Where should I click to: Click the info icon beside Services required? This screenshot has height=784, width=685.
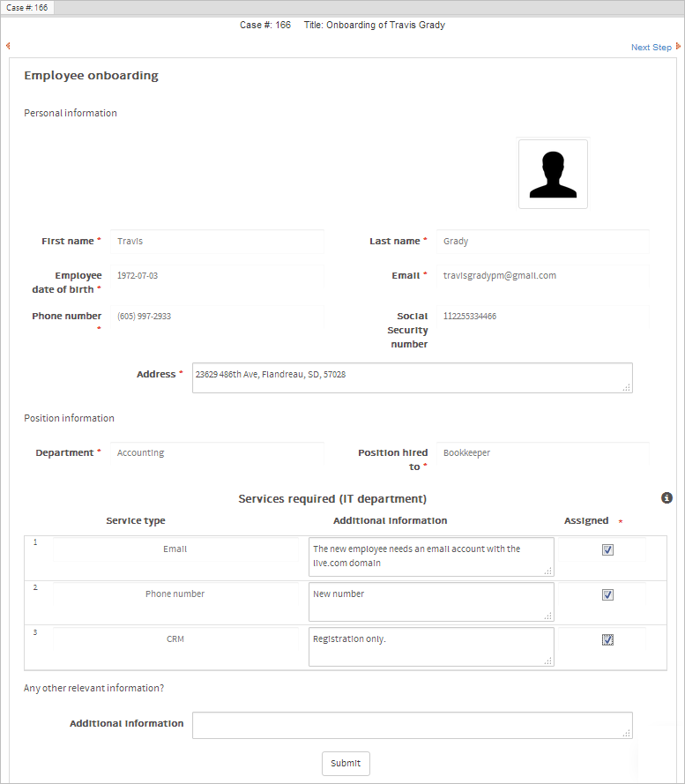click(667, 498)
